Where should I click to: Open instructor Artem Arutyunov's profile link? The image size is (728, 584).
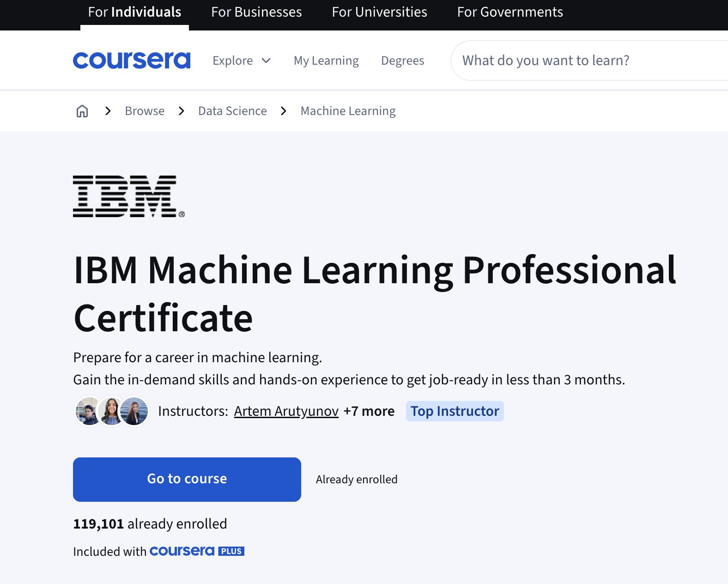pos(286,411)
